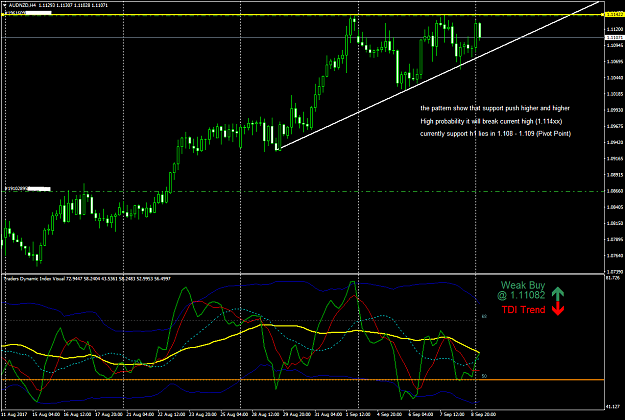Screen dimensions: 625x420
Task: Click the 1.08660 price scale value
Action: click(615, 191)
